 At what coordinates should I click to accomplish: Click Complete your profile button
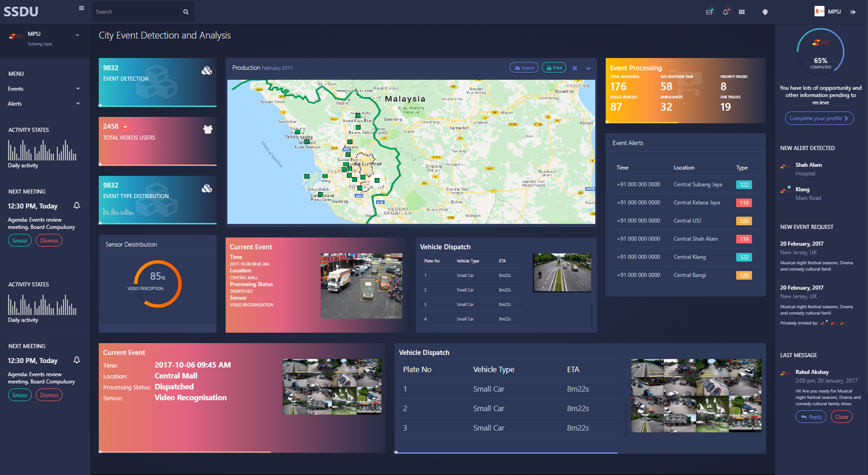(x=819, y=118)
